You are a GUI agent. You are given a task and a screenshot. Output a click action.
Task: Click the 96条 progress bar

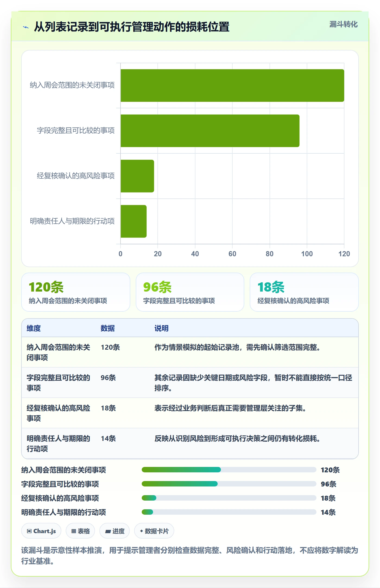pyautogui.click(x=229, y=484)
